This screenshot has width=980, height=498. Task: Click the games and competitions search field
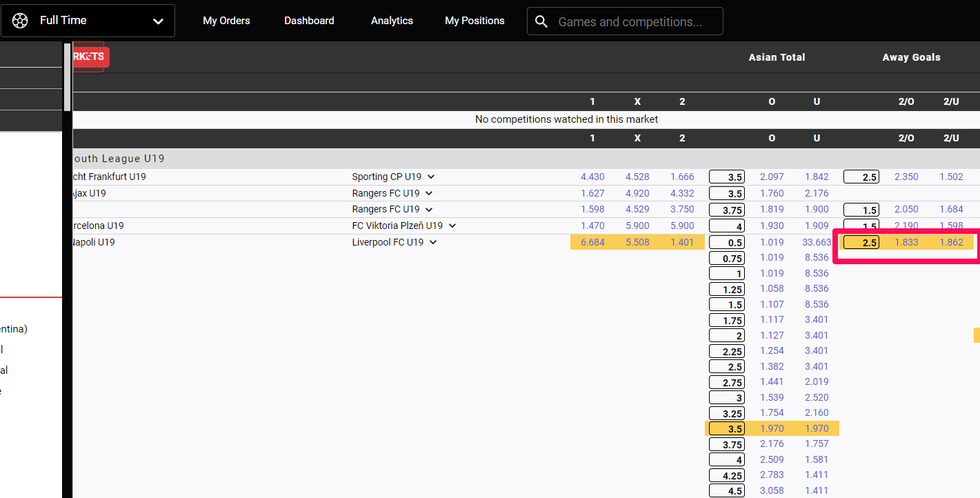point(630,22)
